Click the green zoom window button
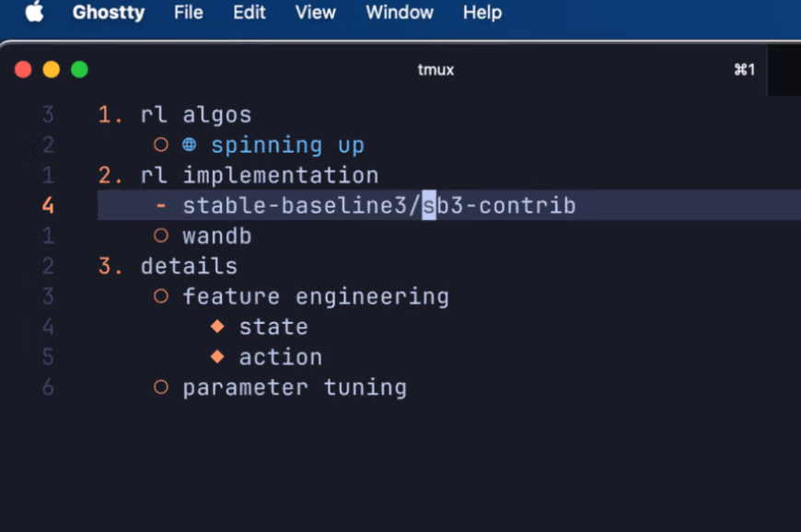 coord(80,70)
